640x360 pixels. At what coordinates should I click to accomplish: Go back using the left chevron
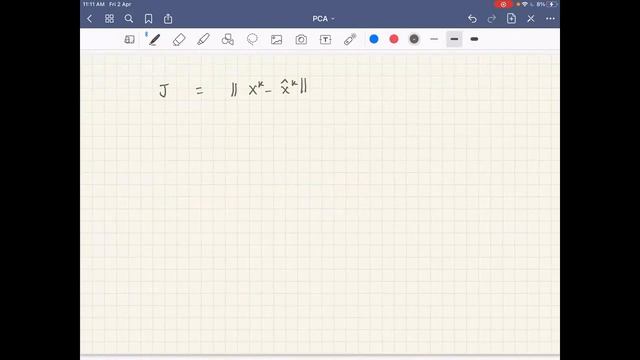click(x=89, y=19)
